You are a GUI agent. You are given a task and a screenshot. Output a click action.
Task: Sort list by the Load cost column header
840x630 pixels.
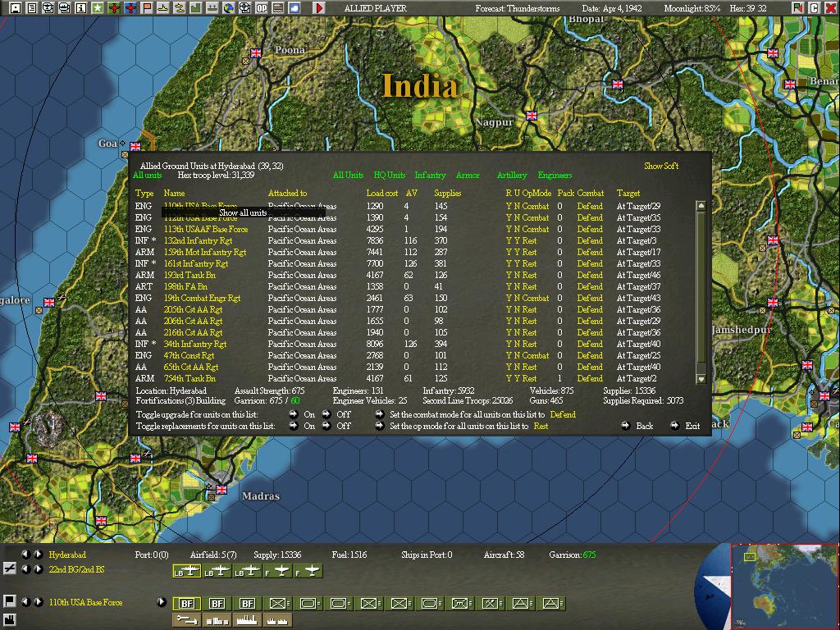(x=382, y=193)
